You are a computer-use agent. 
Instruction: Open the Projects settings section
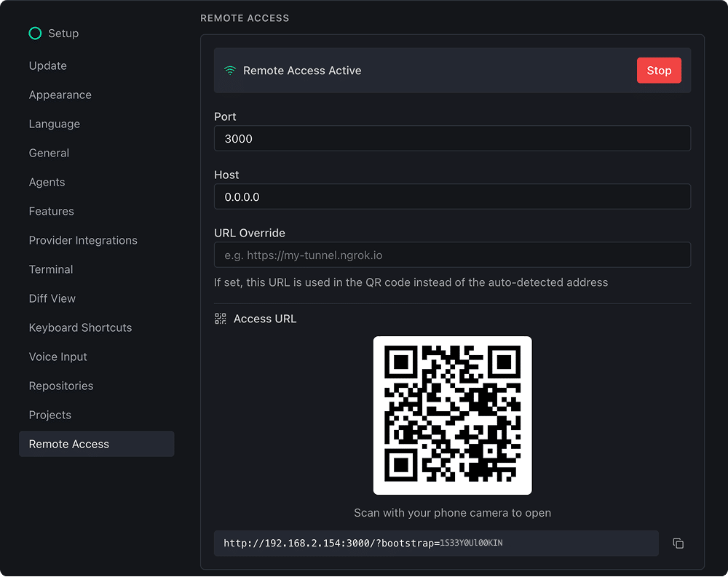pos(50,415)
